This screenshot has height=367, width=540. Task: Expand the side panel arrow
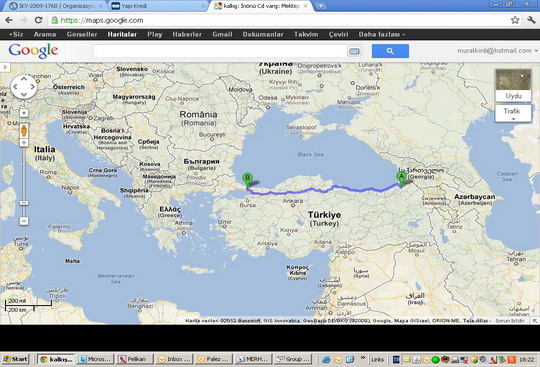click(5, 67)
